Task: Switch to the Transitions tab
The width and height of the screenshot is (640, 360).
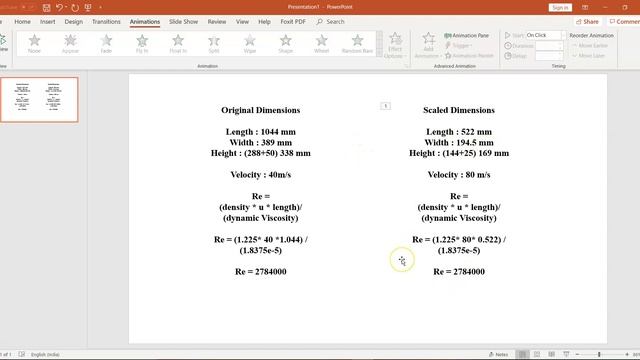Action: (x=106, y=22)
